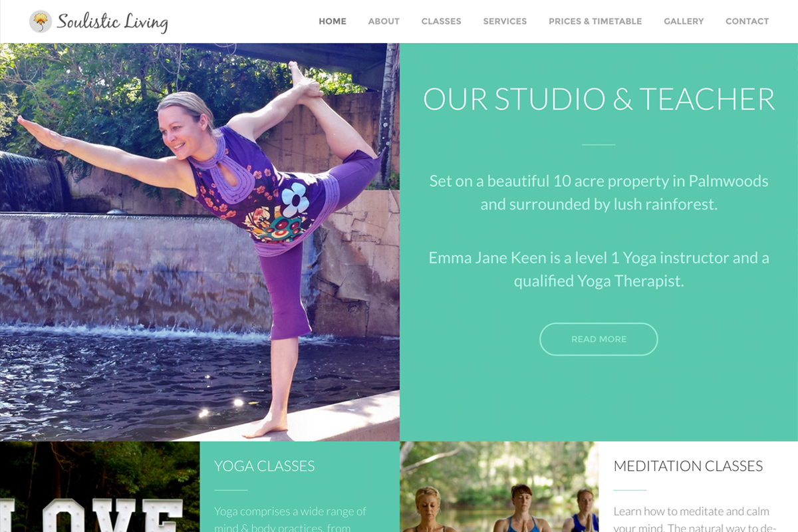
Task: View the Gallery page
Action: pyautogui.click(x=684, y=21)
